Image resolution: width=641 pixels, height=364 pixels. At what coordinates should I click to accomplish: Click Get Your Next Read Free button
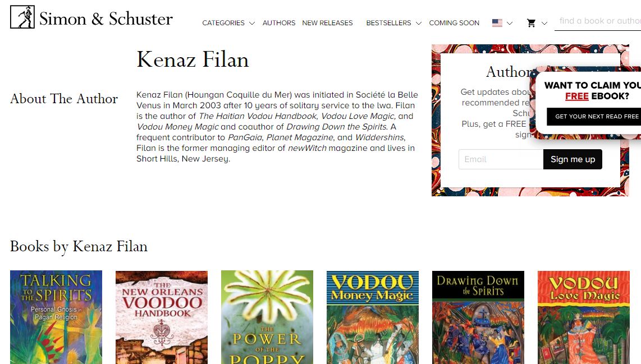[x=594, y=117]
